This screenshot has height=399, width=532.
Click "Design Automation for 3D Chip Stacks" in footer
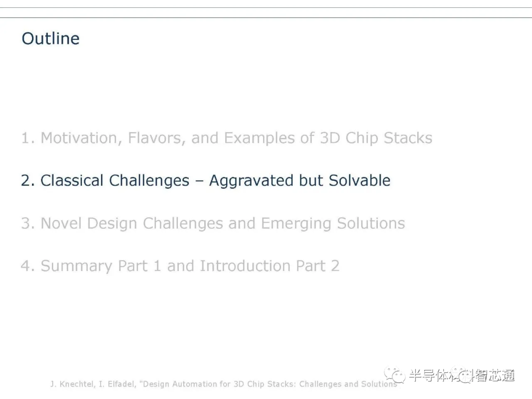click(x=218, y=384)
